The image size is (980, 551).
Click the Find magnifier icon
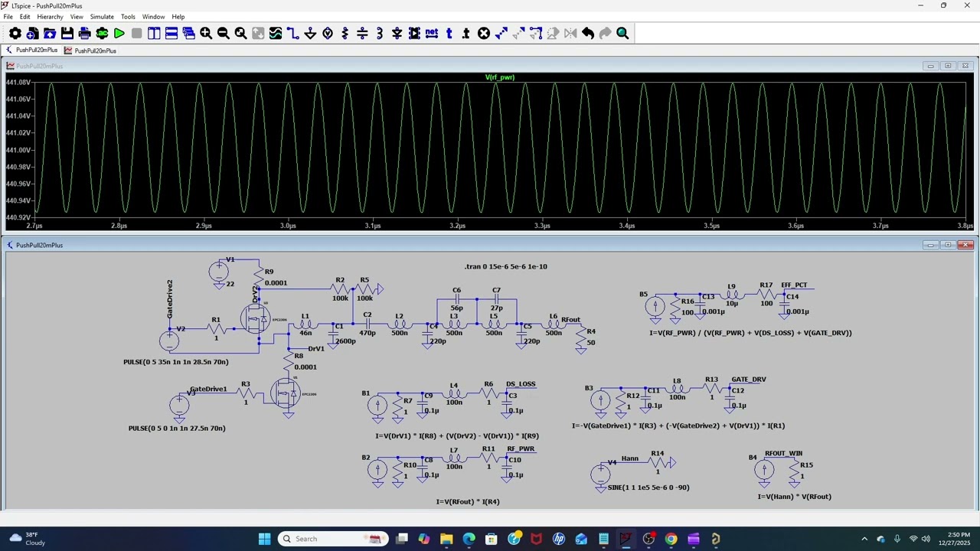(x=622, y=33)
